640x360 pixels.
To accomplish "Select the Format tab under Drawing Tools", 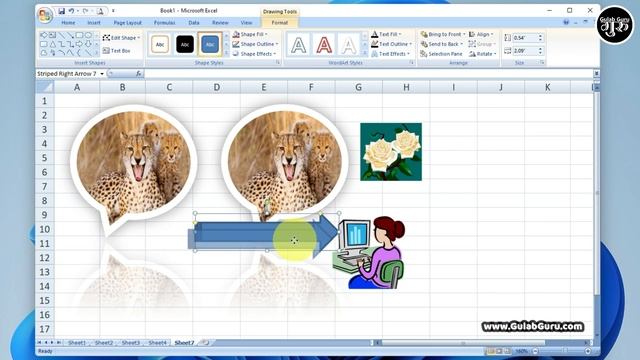I will [280, 23].
